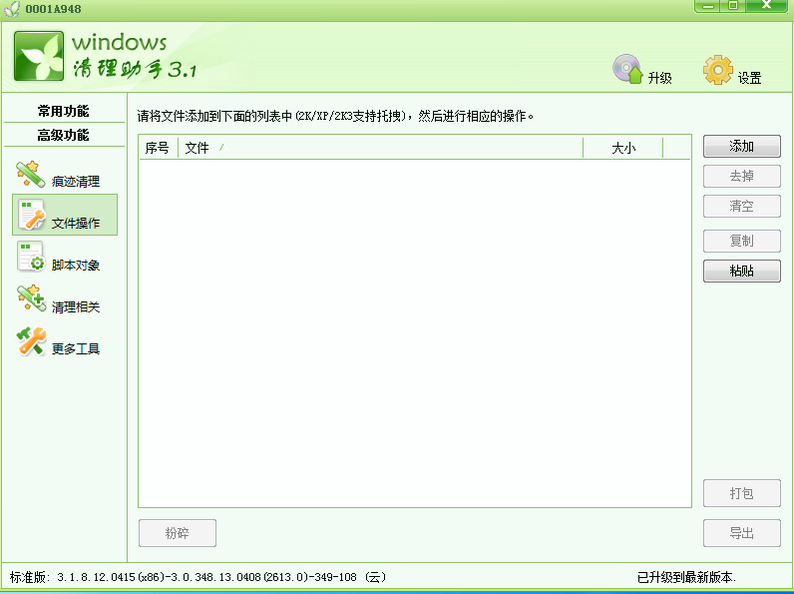This screenshot has height=594, width=794.
Task: Minimize the window
Action: click(708, 6)
